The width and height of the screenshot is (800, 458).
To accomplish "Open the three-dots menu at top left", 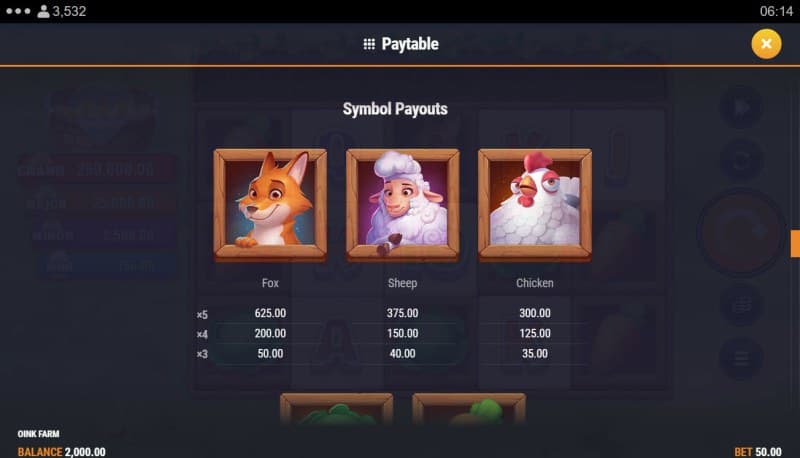I will 18,11.
